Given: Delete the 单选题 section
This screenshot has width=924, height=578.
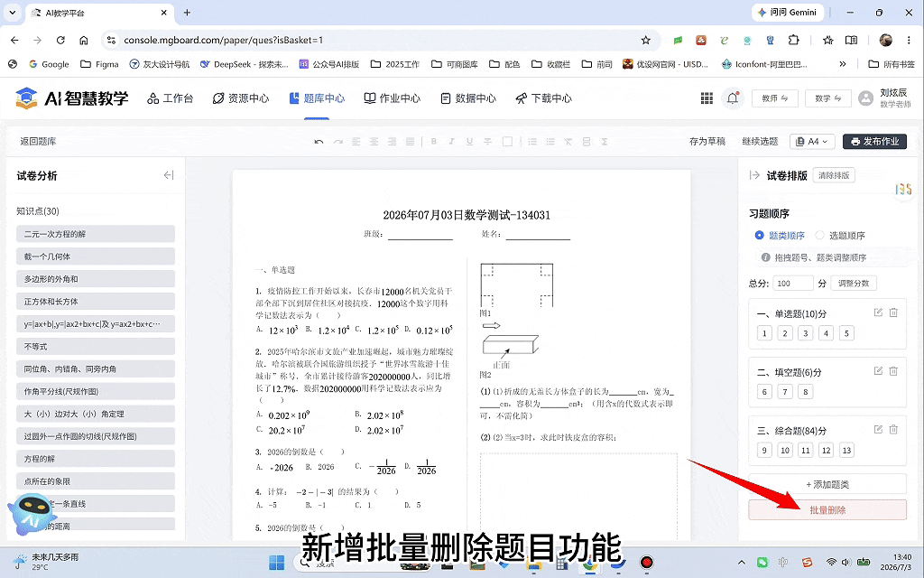Looking at the screenshot, I should pos(893,312).
